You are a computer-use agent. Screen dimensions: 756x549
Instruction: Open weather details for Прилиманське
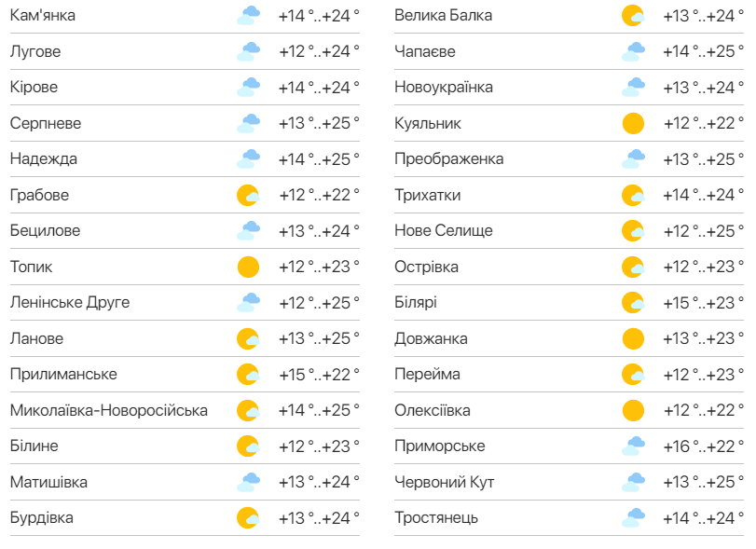click(x=61, y=374)
